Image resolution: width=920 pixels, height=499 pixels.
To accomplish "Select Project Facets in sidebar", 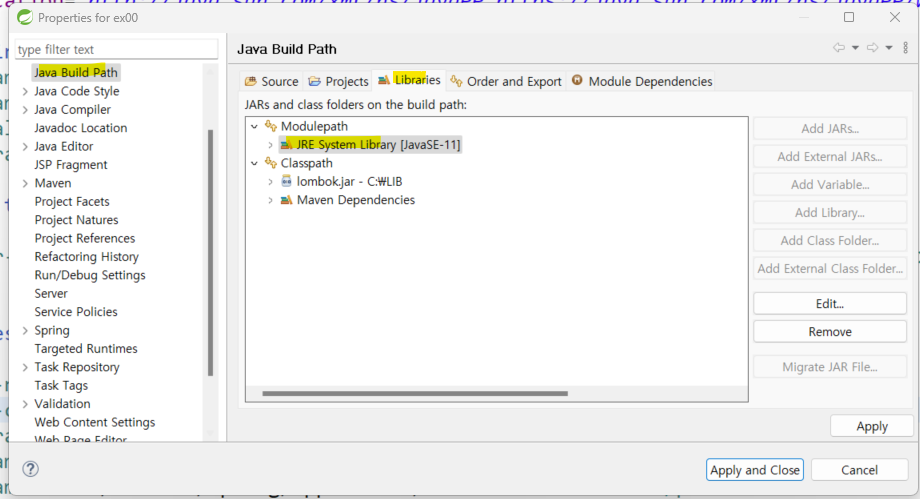I will [72, 201].
